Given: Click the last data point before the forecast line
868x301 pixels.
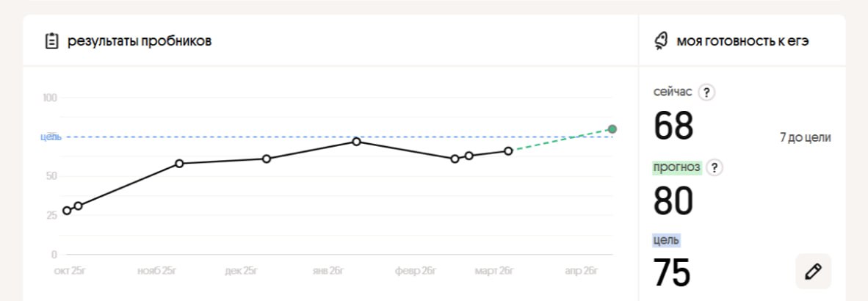Looking at the screenshot, I should [x=508, y=151].
